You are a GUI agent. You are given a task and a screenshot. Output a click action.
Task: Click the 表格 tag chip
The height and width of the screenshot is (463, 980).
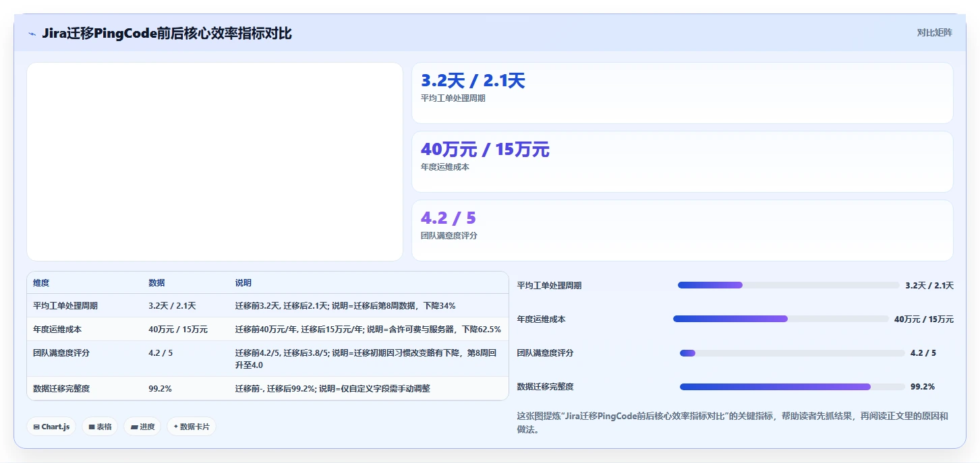pos(100,427)
